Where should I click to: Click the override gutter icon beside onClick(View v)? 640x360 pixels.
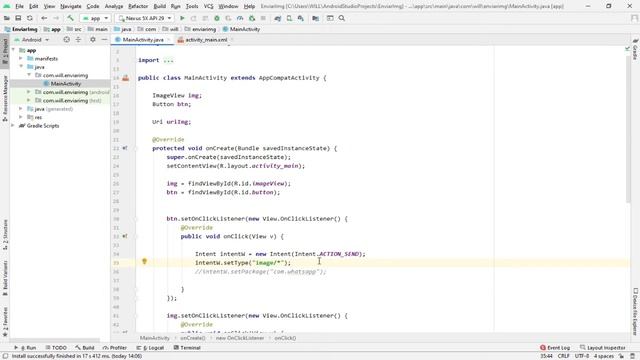click(125, 236)
